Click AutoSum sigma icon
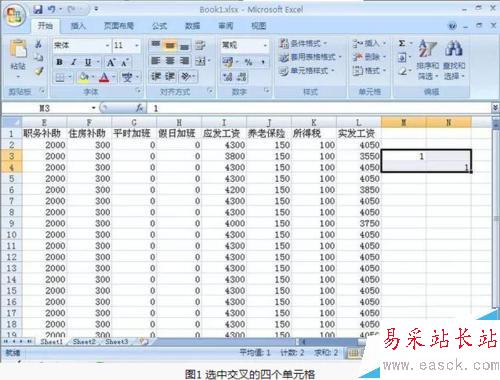The image size is (500, 380). [x=402, y=44]
